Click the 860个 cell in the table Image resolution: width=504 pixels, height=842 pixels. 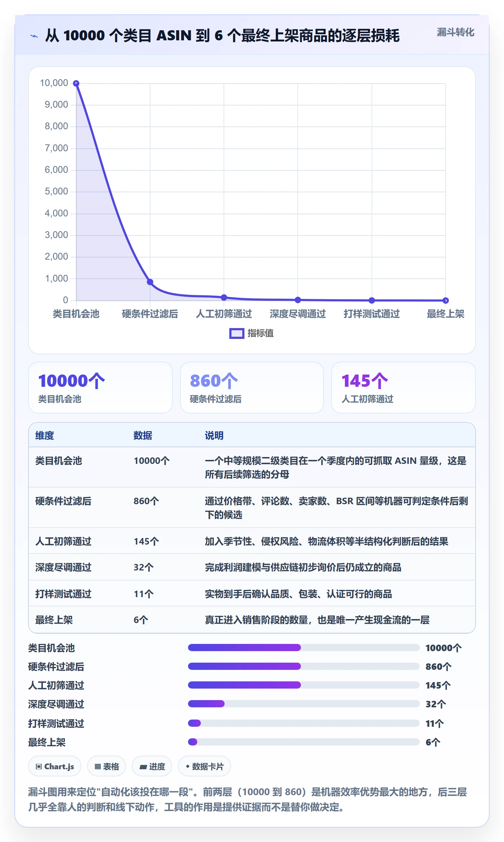(146, 501)
